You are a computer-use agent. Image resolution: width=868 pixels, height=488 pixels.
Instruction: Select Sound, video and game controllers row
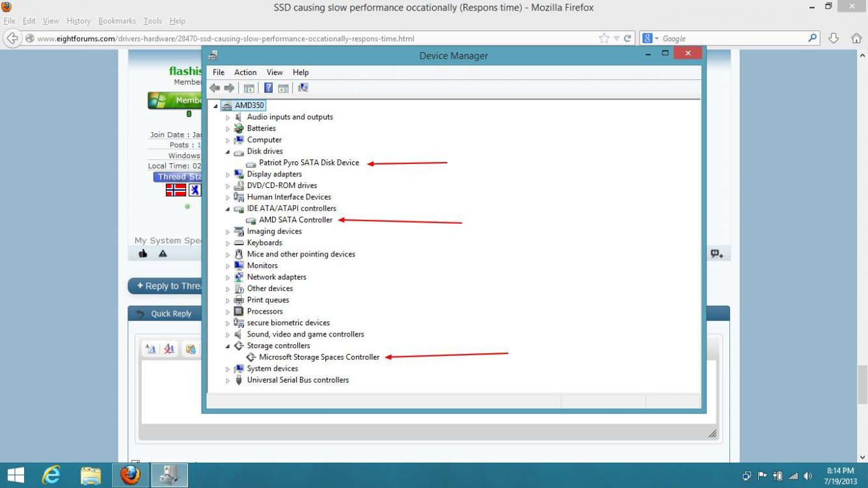[305, 334]
